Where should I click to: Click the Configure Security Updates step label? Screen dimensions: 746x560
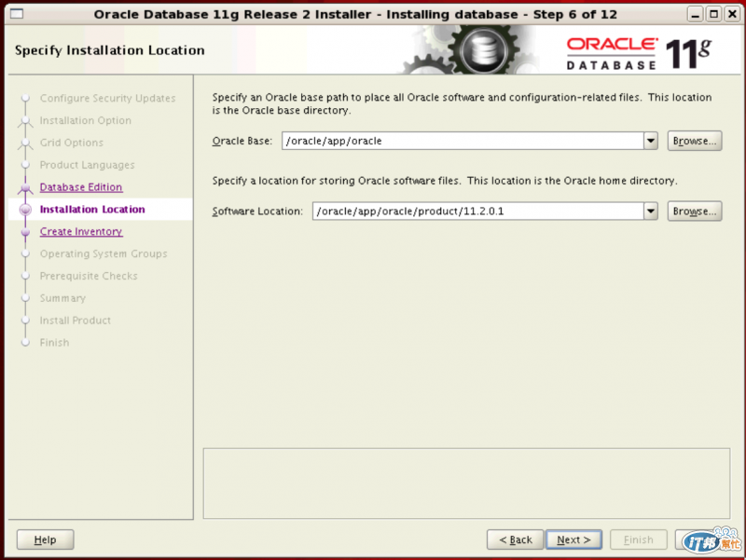click(107, 98)
